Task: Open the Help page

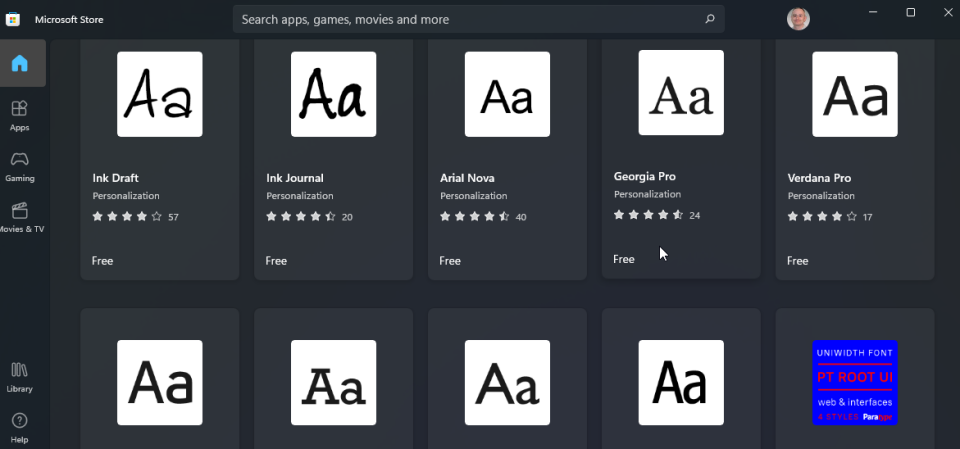Action: 20,428
